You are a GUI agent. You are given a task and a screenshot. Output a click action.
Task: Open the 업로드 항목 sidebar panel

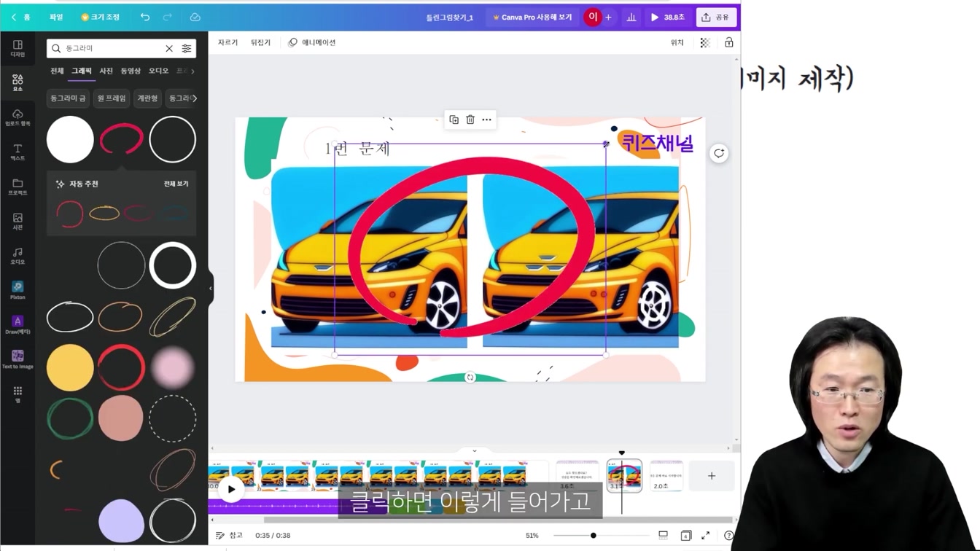[x=17, y=117]
